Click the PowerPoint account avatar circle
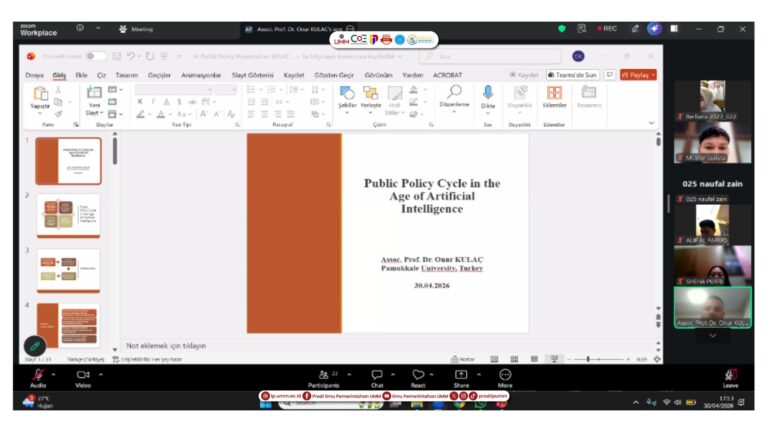This screenshot has height=432, width=768. [578, 56]
